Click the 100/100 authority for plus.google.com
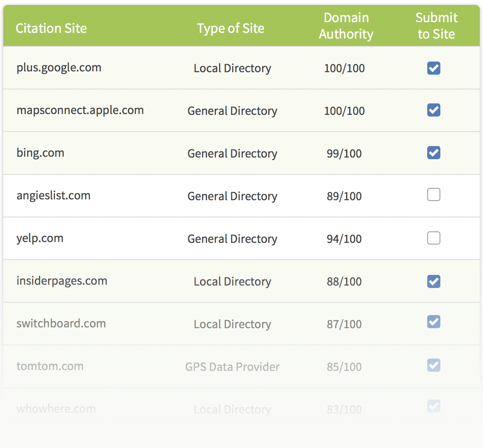Viewport: 483px width, 448px height. pos(344,68)
